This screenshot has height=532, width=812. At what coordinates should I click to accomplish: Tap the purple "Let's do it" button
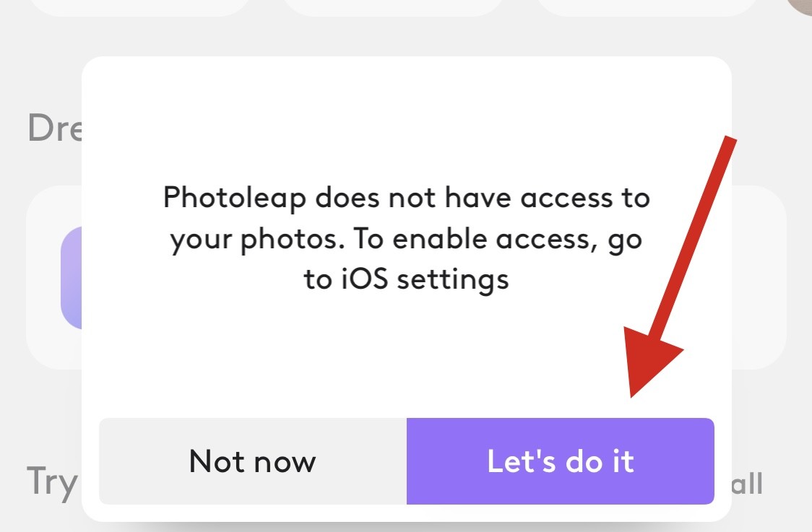(560, 461)
